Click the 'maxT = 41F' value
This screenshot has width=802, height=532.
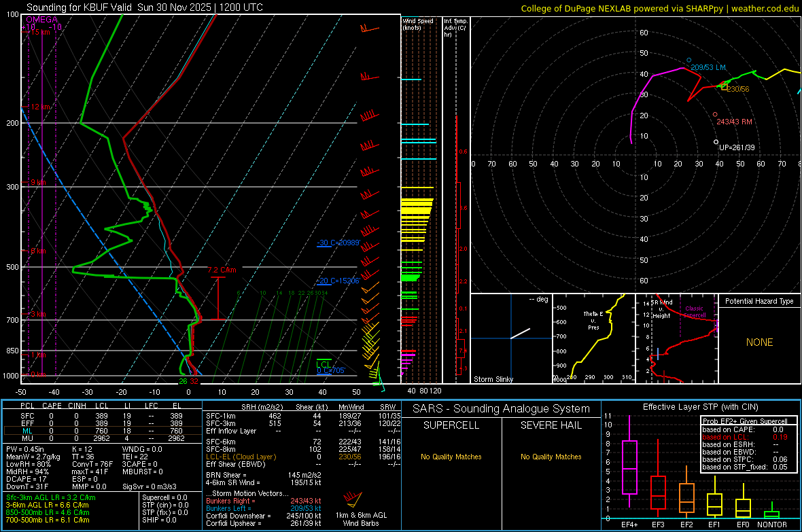point(90,472)
